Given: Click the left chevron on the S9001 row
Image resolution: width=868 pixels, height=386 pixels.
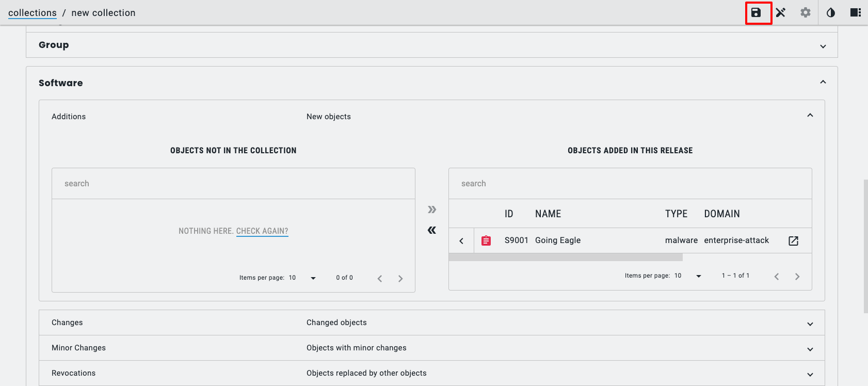Looking at the screenshot, I should click(461, 241).
